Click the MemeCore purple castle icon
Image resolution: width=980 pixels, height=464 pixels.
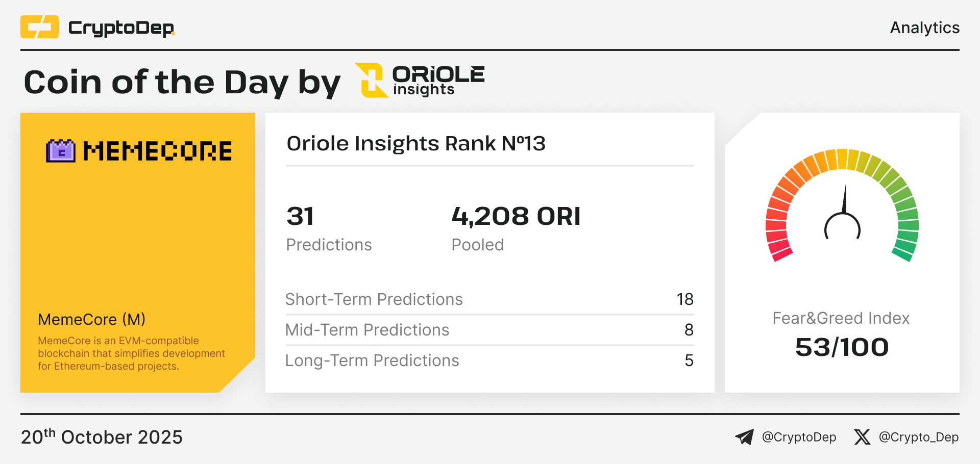(x=61, y=151)
